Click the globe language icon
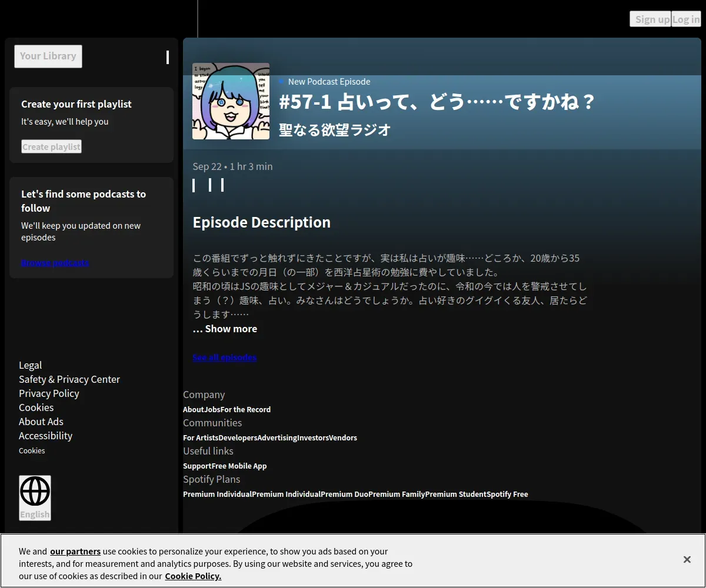This screenshot has width=706, height=588. pos(35,492)
